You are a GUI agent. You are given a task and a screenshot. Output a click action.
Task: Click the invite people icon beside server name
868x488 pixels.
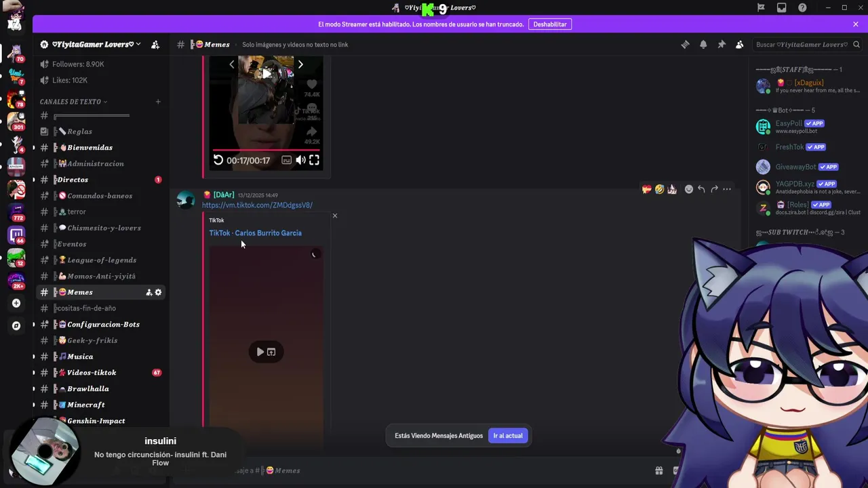tap(155, 45)
